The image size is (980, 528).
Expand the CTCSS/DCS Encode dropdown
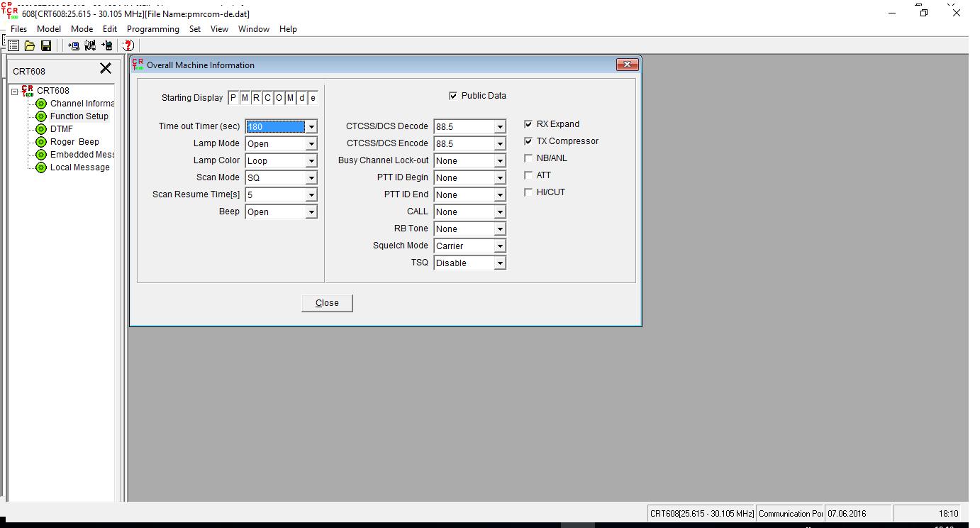pyautogui.click(x=500, y=144)
